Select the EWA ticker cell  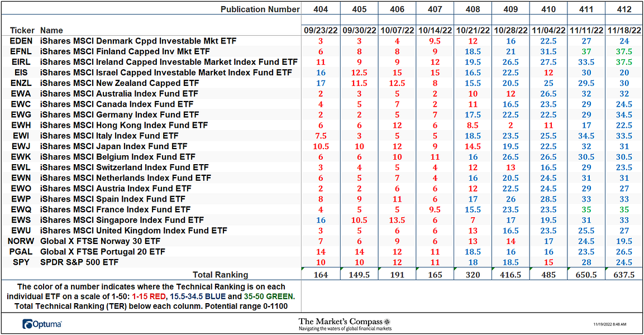21,94
